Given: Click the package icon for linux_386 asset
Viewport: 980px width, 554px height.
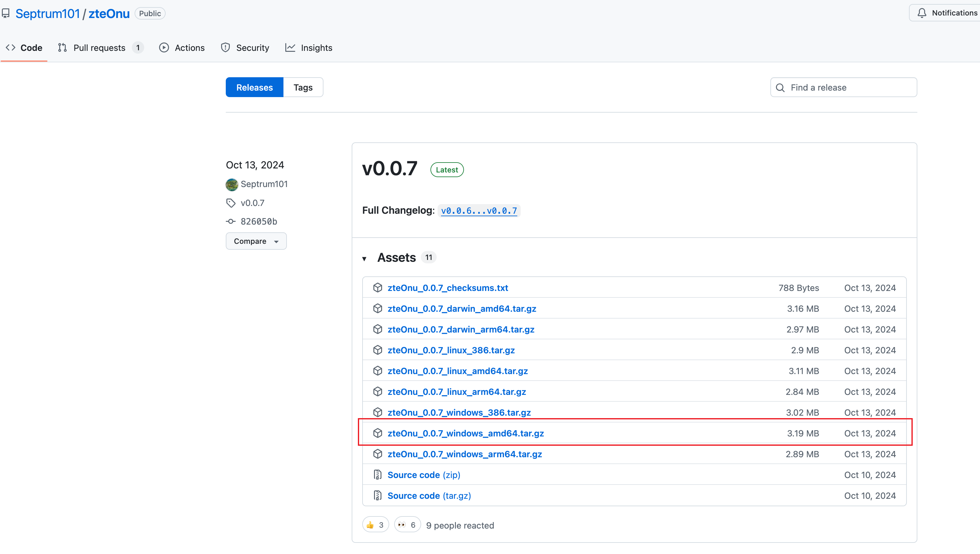Looking at the screenshot, I should (378, 350).
